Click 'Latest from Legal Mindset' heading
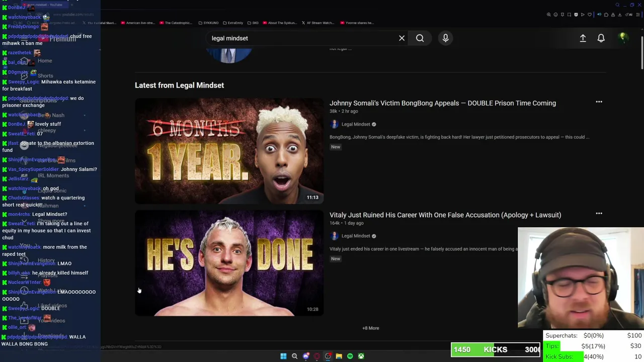This screenshot has height=362, width=644. pos(179,85)
